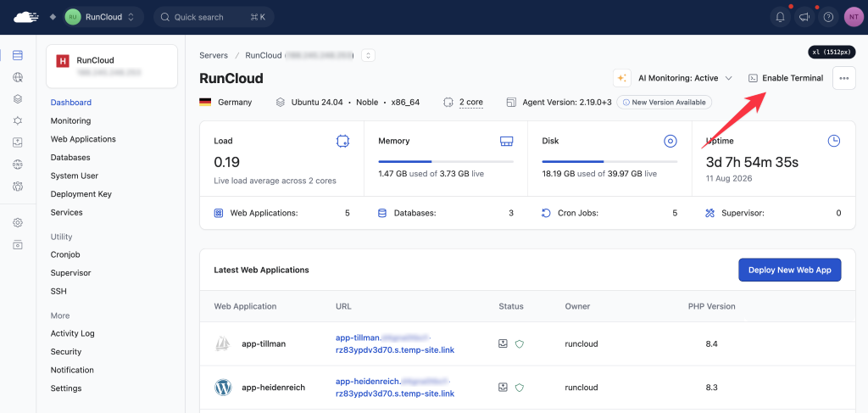Go to Web Applications in sidebar
868x413 pixels.
83,139
